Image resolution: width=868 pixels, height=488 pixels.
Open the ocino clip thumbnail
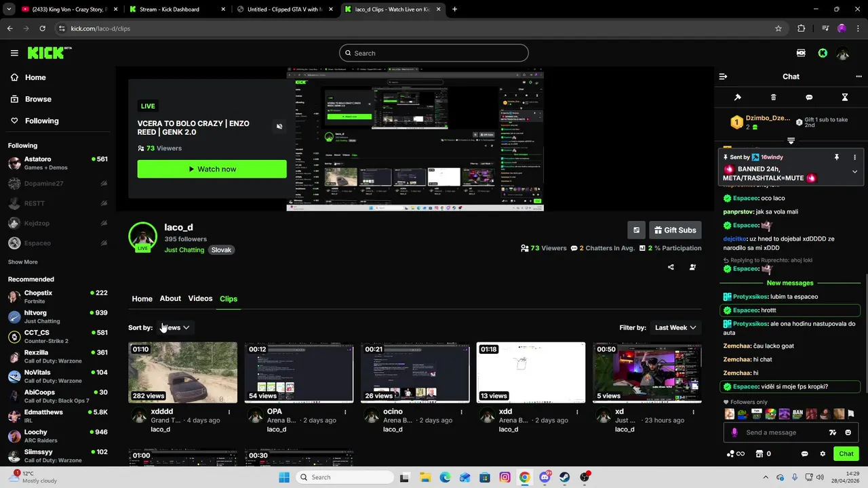[x=415, y=372]
